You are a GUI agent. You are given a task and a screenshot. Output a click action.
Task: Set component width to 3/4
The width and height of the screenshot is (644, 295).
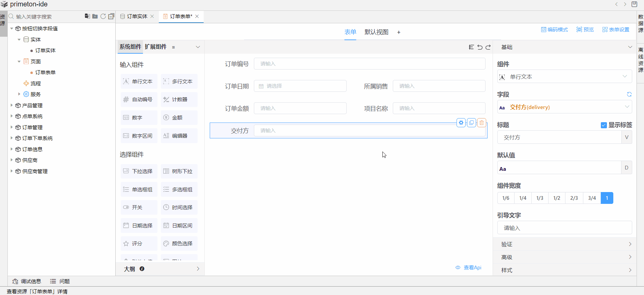(x=592, y=198)
